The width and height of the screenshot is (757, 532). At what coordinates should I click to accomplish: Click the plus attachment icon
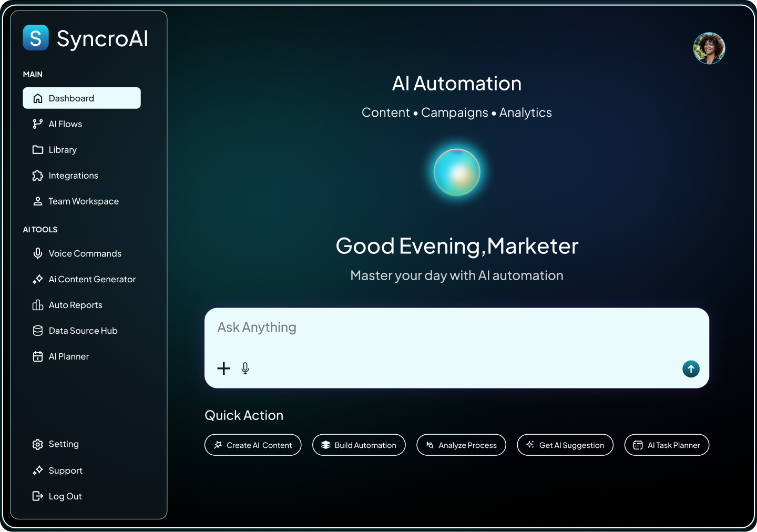pos(224,369)
